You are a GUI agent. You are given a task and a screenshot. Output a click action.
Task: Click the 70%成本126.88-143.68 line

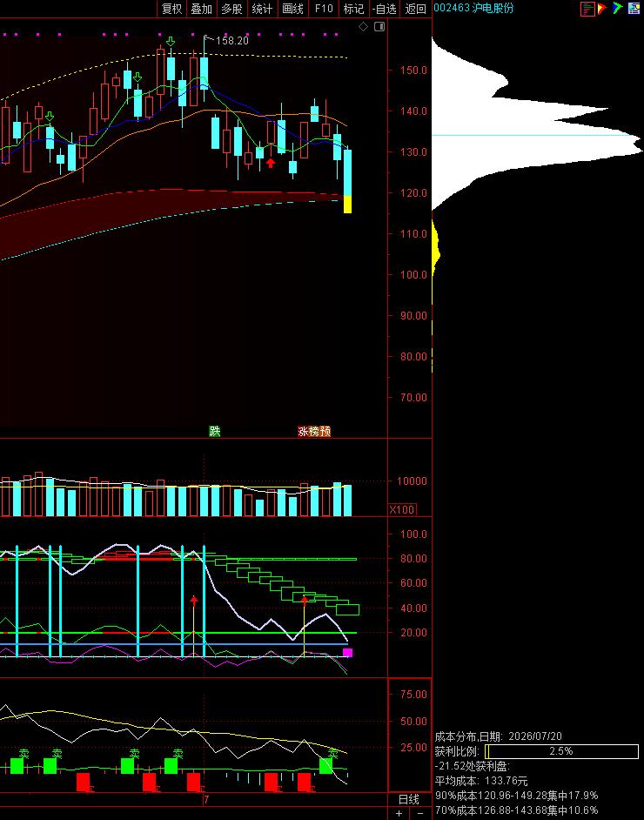pyautogui.click(x=516, y=810)
